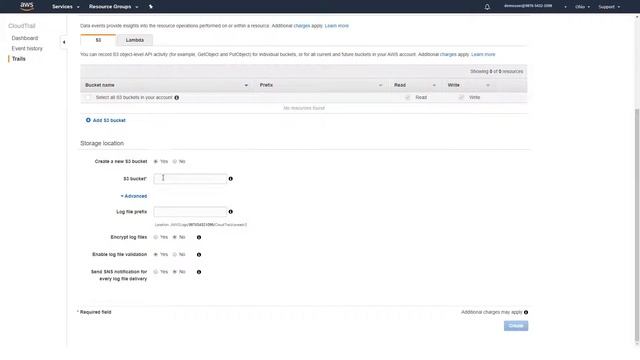The height and width of the screenshot is (360, 640).
Task: Open charges link in S3 object-level description
Action: (x=448, y=54)
